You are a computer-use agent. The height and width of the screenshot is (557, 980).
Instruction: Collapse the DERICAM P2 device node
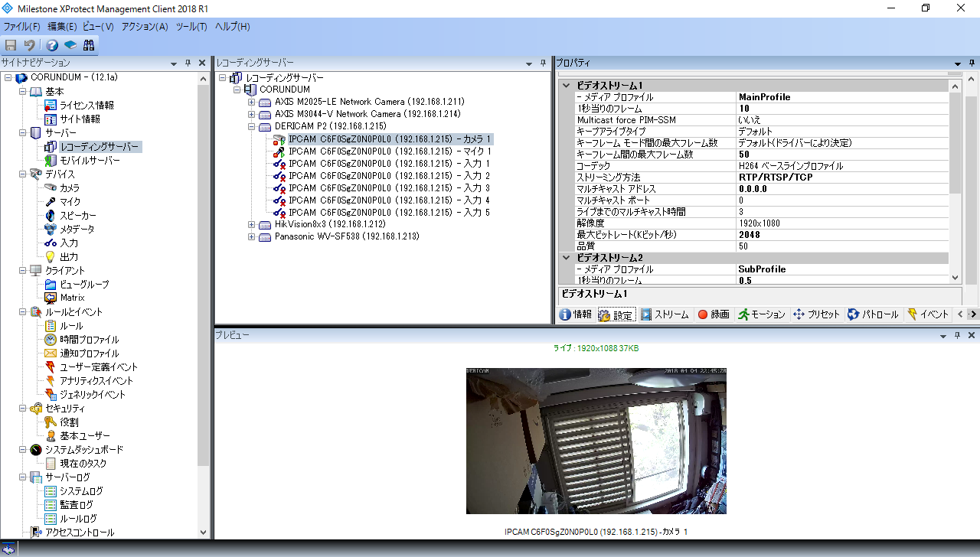point(251,126)
